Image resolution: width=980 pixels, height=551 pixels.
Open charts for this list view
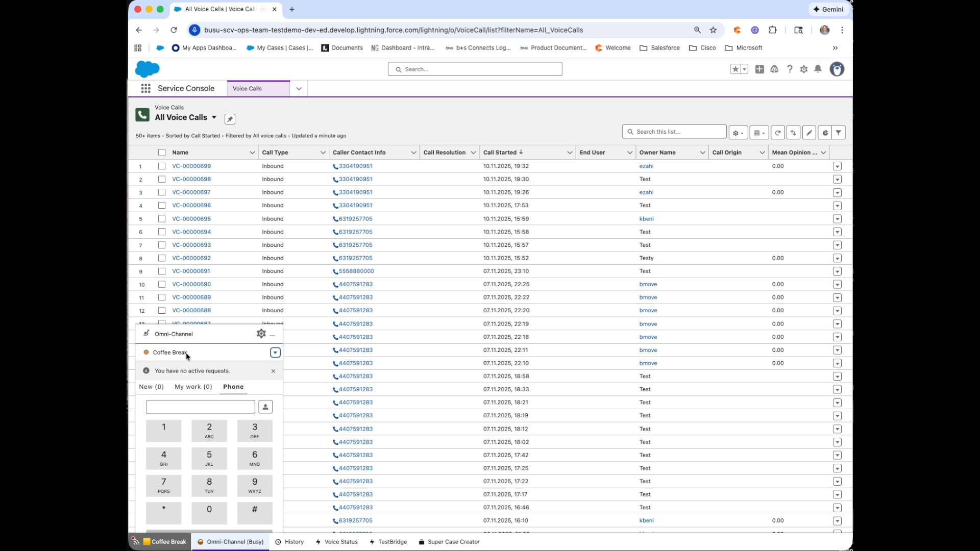point(824,132)
